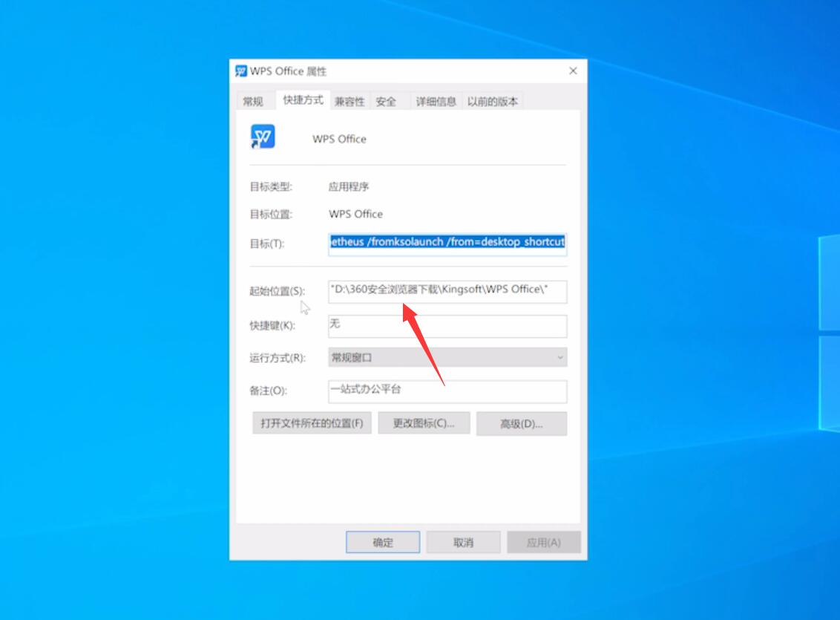
Task: Click the 备注(O) label
Action: click(x=269, y=391)
